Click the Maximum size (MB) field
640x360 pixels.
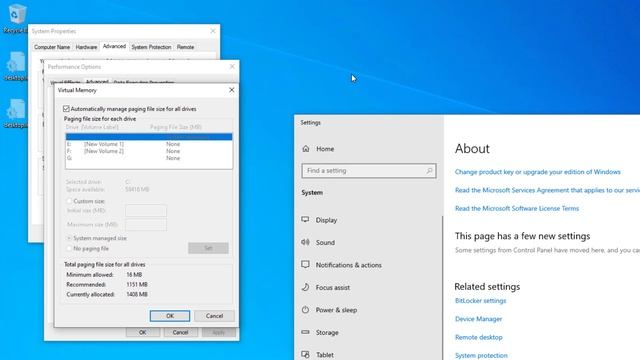[x=146, y=224]
